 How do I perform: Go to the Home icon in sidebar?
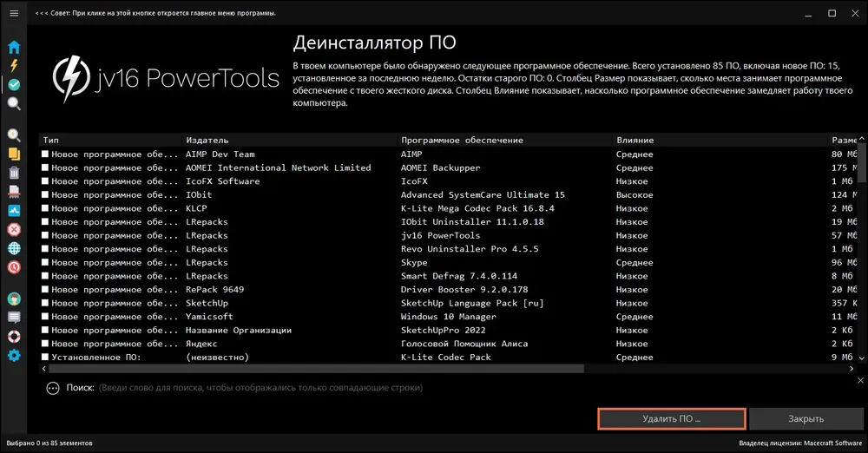tap(14, 47)
